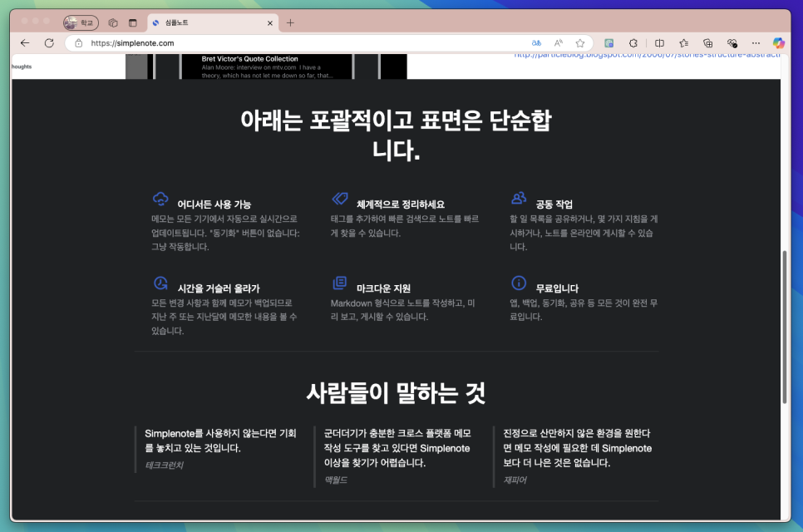Go back to the previous page
This screenshot has width=803, height=532.
point(25,43)
